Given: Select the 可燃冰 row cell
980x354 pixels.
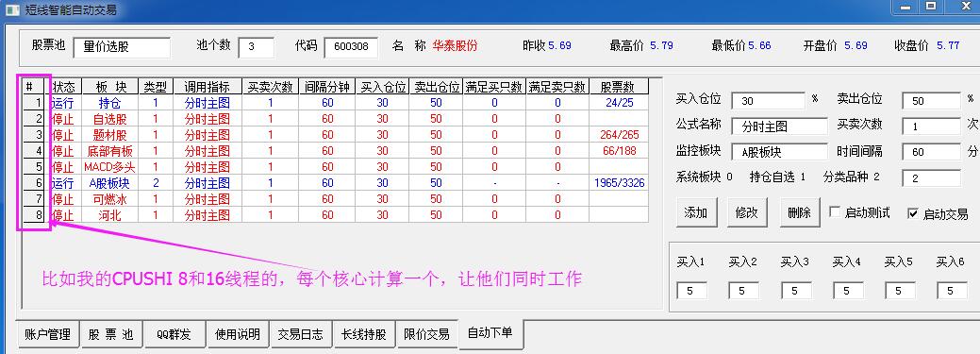Looking at the screenshot, I should click(109, 199).
